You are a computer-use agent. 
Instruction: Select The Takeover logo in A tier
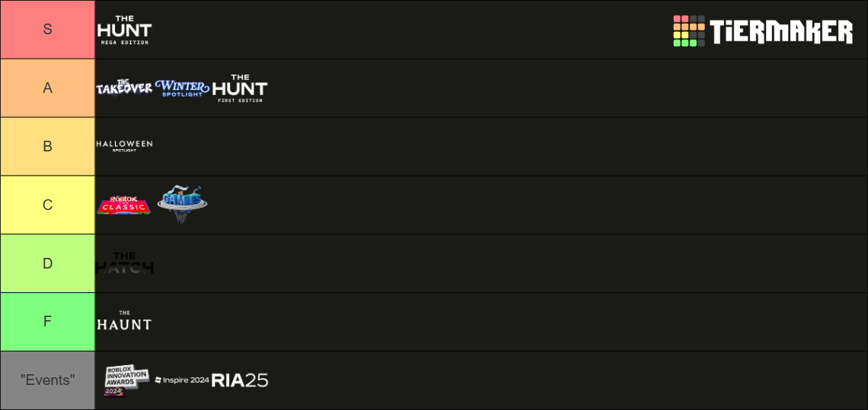[125, 87]
